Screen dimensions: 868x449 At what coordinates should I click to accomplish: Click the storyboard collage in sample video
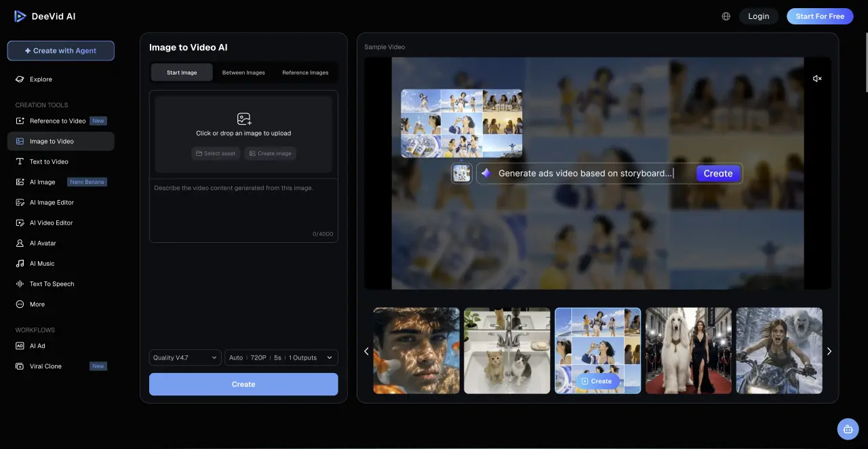coord(462,123)
